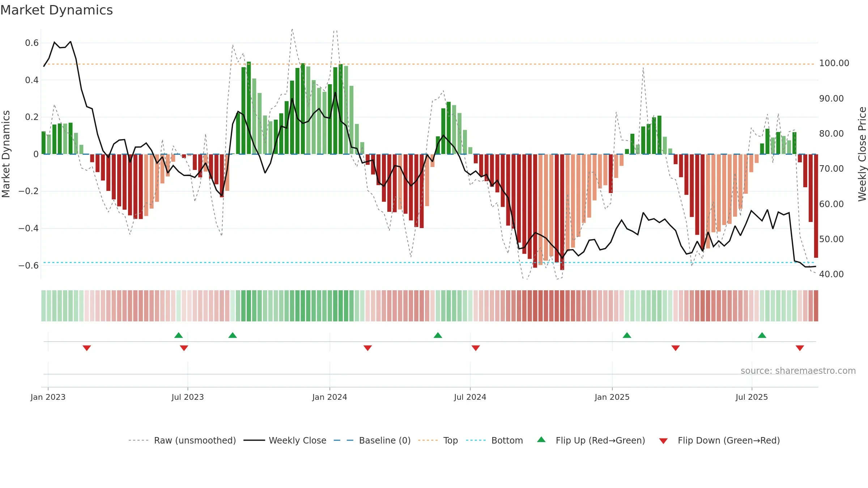Click the Jul 2024 date label
The width and height of the screenshot is (868, 488).
(x=470, y=397)
